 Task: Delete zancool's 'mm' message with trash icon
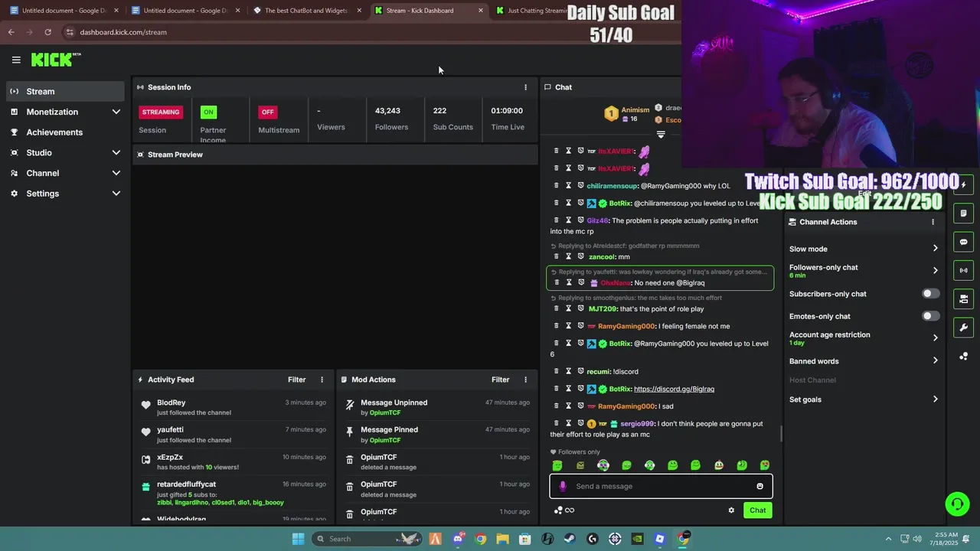click(557, 257)
